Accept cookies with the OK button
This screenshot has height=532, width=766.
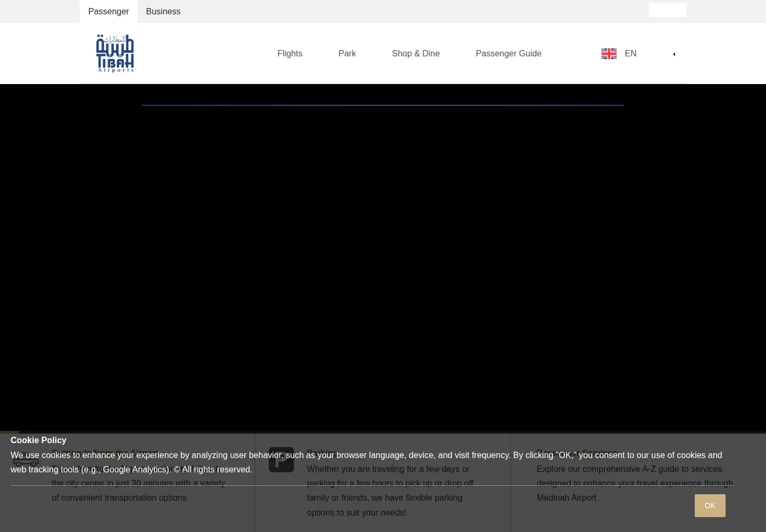coord(710,505)
